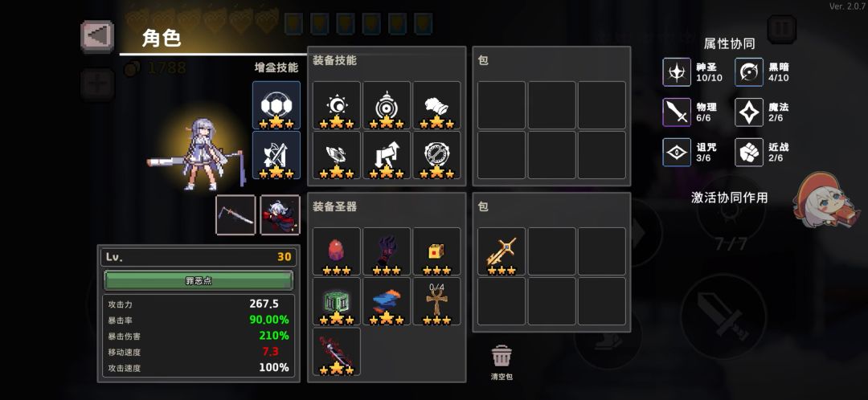Click the 激活协同作用 label
The height and width of the screenshot is (400, 868).
coord(729,198)
